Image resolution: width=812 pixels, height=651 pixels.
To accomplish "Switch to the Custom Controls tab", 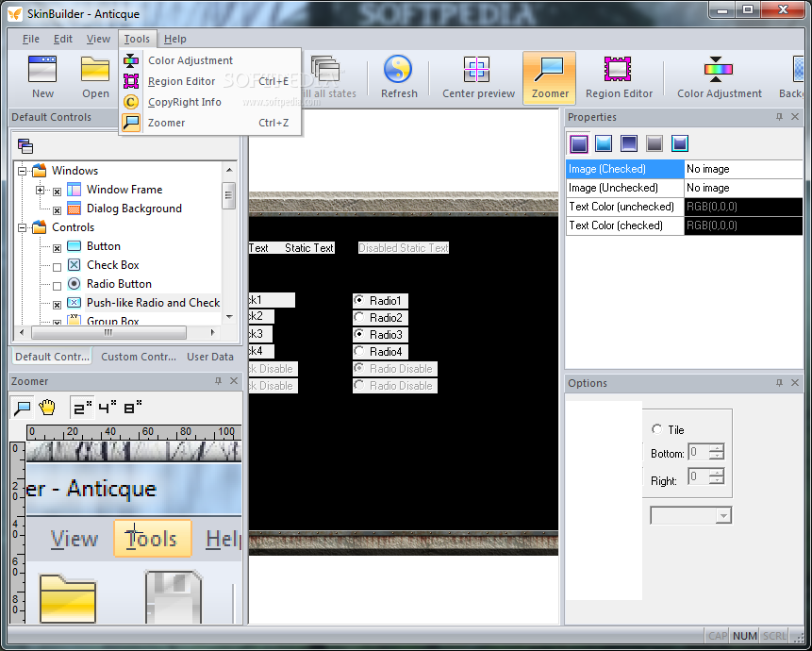I will click(139, 357).
